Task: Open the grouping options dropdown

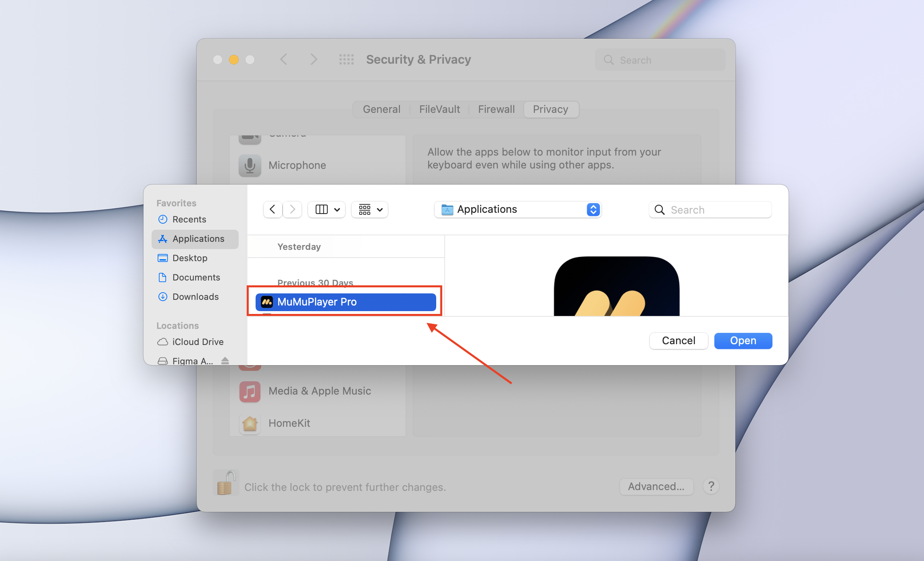Action: [x=370, y=210]
